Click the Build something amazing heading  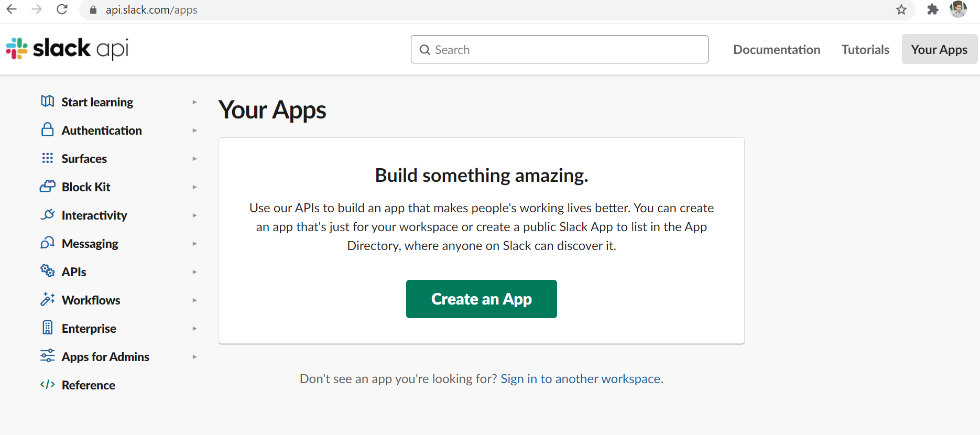pos(482,176)
